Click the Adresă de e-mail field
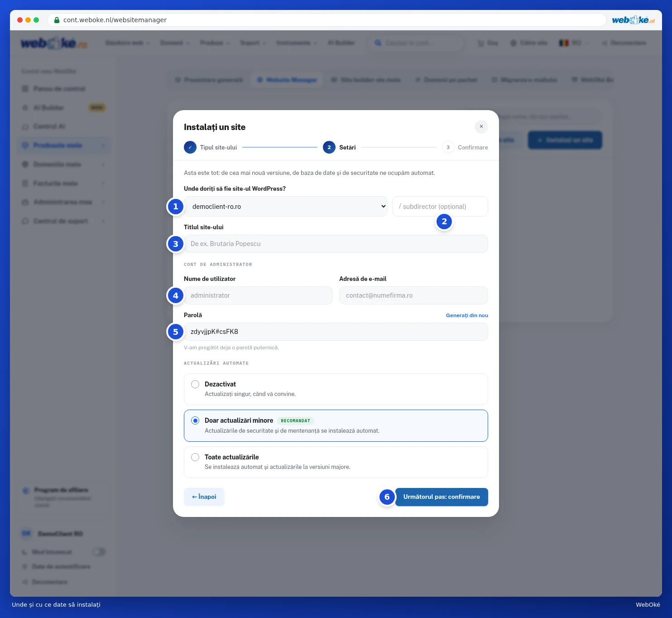The width and height of the screenshot is (672, 618). pos(413,295)
